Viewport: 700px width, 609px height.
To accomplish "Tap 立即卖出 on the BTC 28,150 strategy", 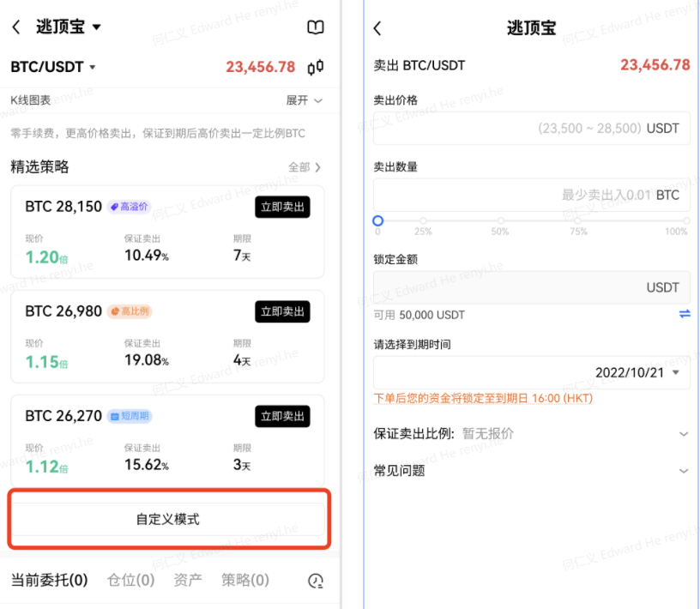I will [282, 207].
